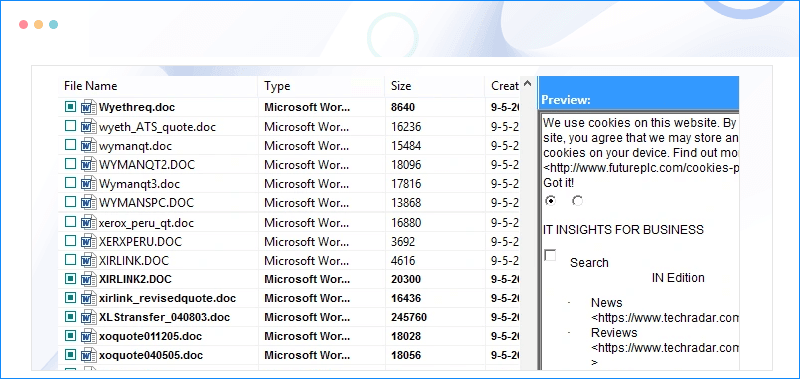The width and height of the screenshot is (800, 379).
Task: Click the file list scroll-up arrow
Action: (528, 83)
